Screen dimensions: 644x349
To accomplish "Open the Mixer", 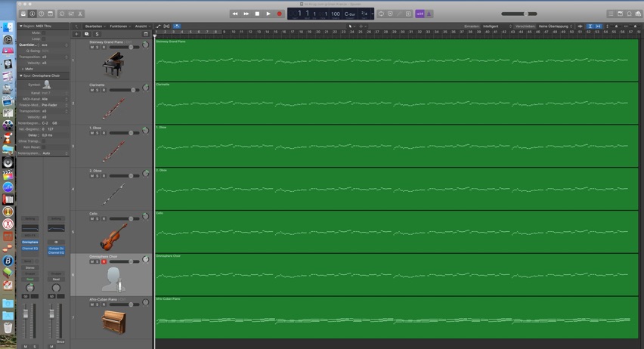I will (71, 14).
